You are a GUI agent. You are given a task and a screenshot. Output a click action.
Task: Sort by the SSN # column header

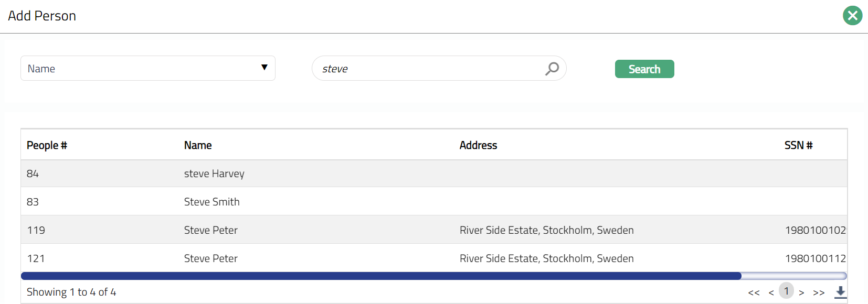point(798,145)
